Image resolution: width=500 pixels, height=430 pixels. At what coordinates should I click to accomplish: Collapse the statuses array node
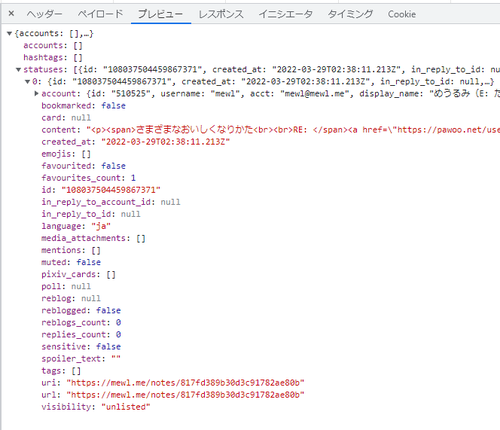click(19, 70)
